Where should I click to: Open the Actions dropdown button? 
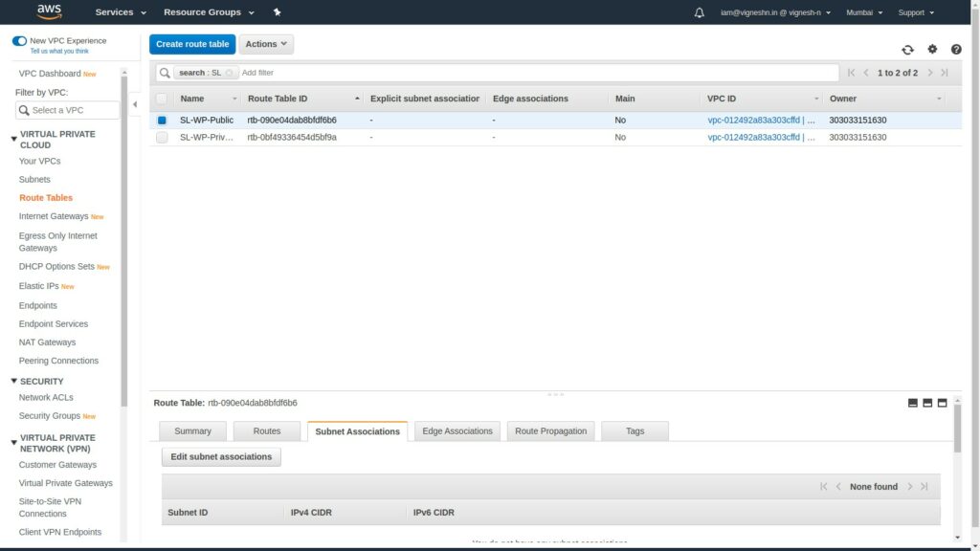point(266,44)
